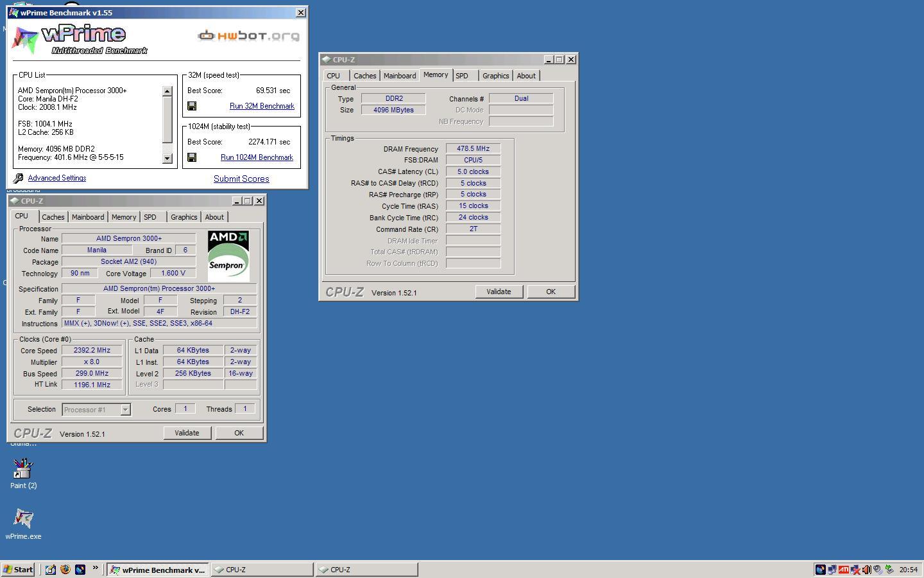924x578 pixels.
Task: Activate the first CPU-Z taskbar button
Action: pyautogui.click(x=262, y=570)
